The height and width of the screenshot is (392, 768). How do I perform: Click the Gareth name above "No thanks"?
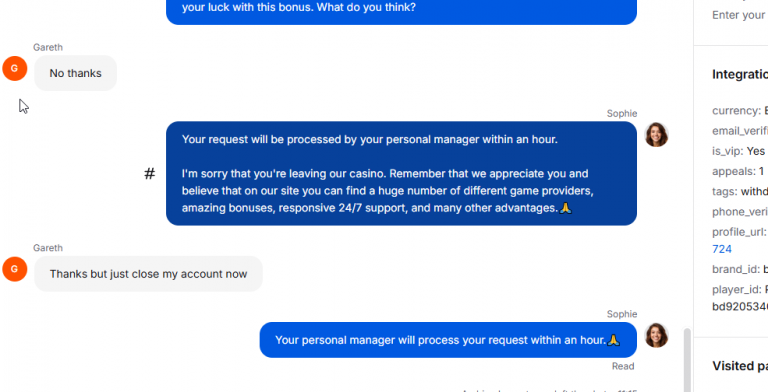(x=48, y=48)
